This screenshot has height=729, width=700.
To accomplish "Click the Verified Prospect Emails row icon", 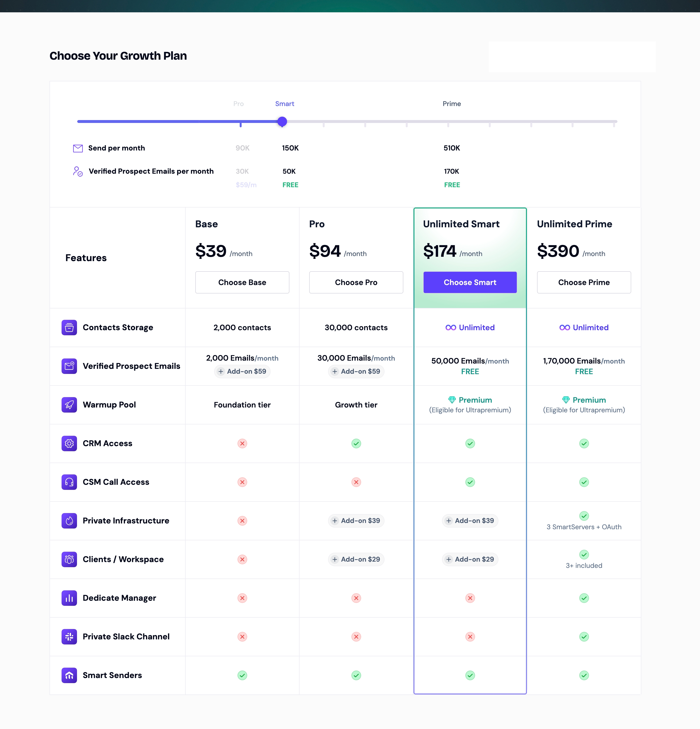I will coord(69,366).
